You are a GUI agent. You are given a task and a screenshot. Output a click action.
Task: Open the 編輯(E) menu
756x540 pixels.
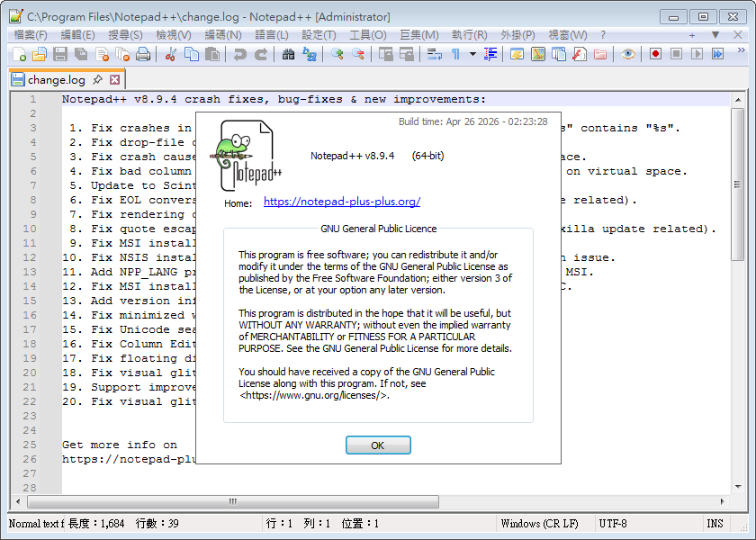[x=77, y=35]
